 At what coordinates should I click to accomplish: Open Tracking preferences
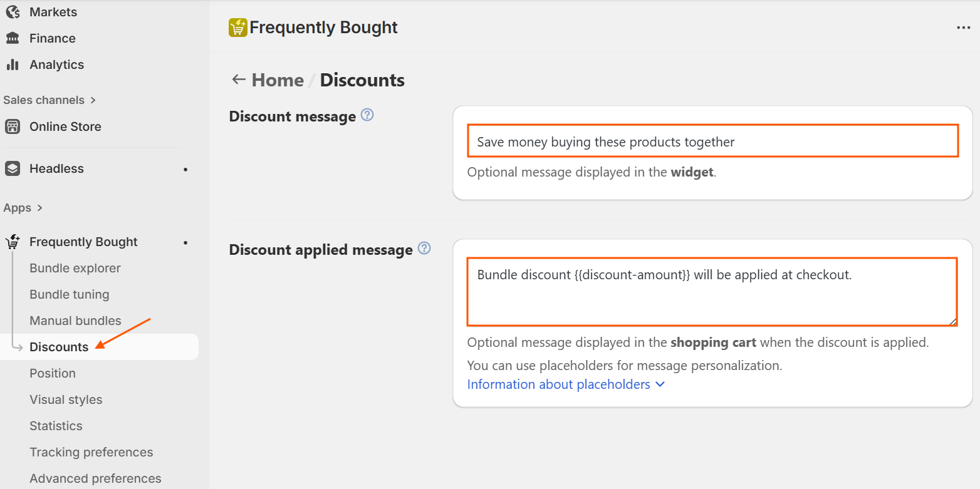(91, 452)
